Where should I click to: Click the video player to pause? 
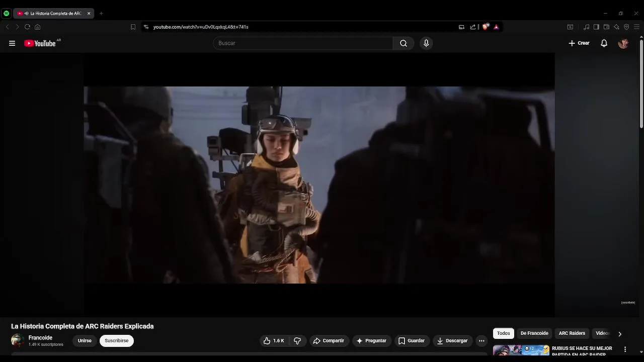319,185
